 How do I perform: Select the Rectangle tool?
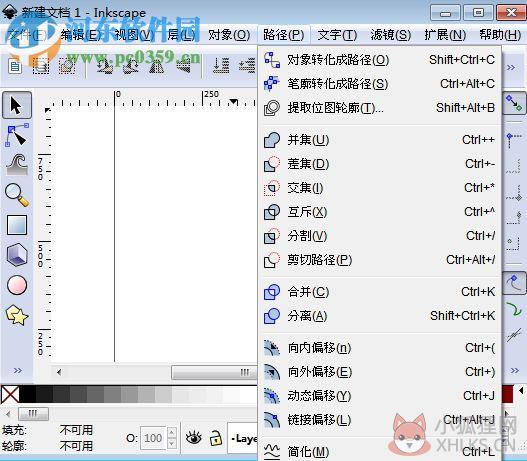tap(17, 225)
